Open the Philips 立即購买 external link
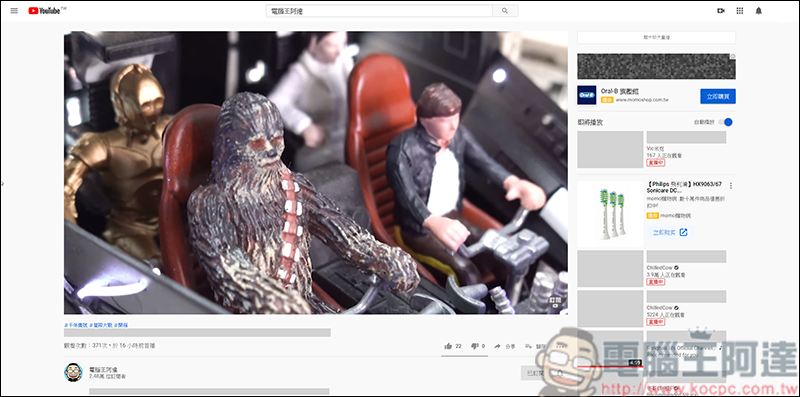Screen dimensions: 800x397 coord(670,232)
